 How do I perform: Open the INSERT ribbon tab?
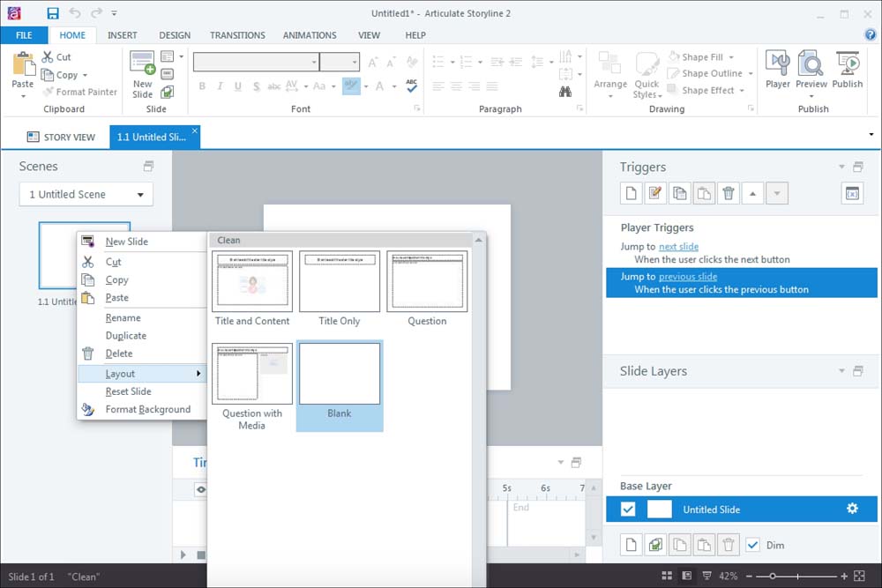coord(122,35)
